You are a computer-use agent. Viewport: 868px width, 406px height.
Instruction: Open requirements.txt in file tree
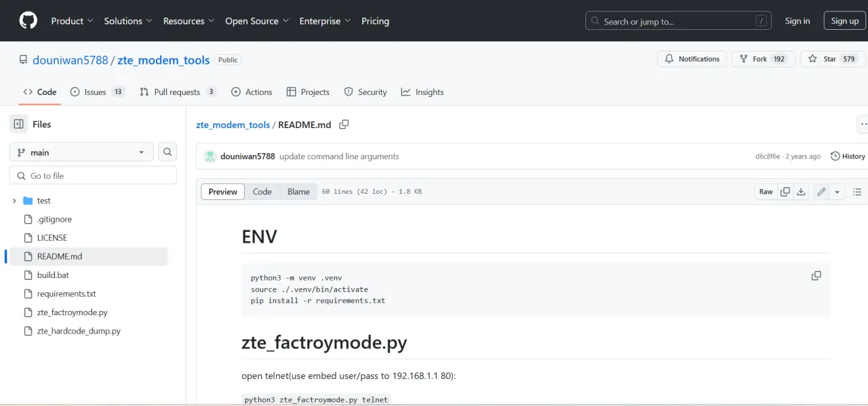coord(66,293)
